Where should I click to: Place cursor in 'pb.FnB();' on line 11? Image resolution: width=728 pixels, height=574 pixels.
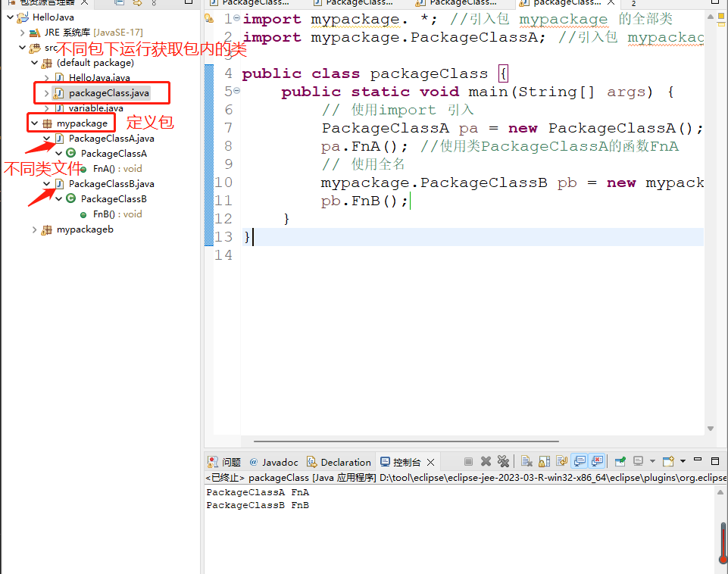tap(364, 201)
